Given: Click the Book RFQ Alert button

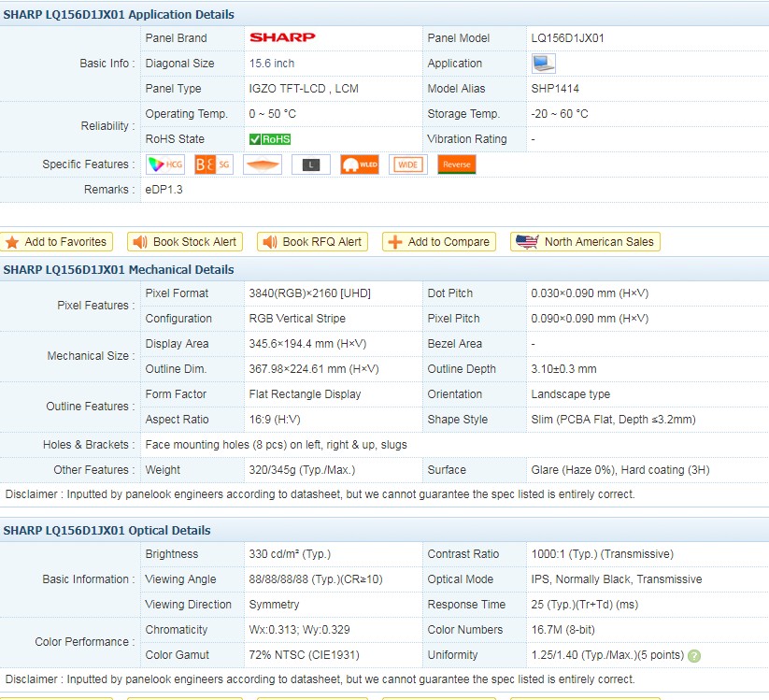Looking at the screenshot, I should pyautogui.click(x=312, y=242).
